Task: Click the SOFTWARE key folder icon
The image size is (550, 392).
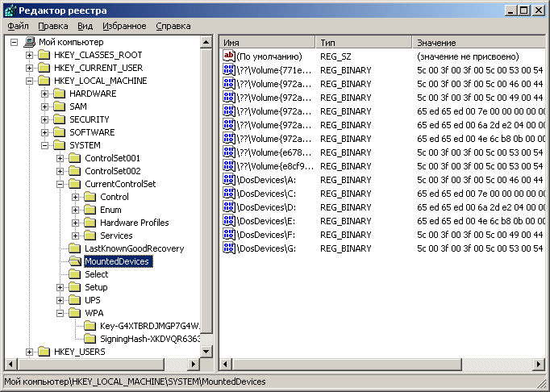Action: click(x=60, y=132)
